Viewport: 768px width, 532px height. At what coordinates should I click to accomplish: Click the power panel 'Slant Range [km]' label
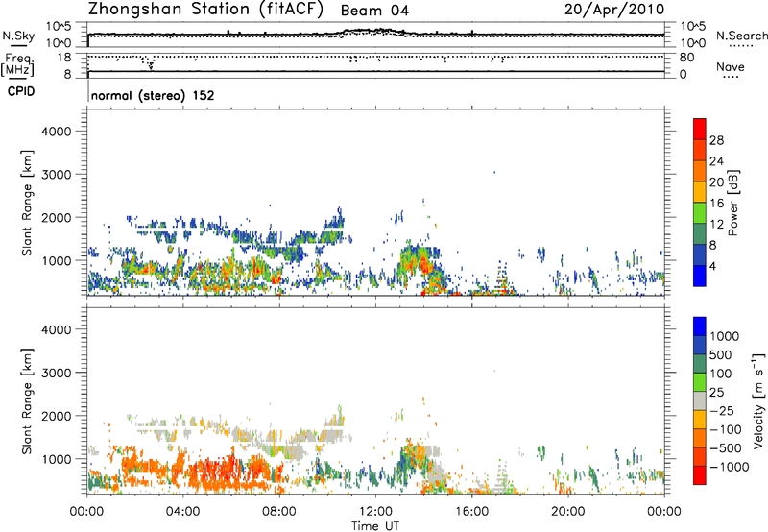point(27,203)
